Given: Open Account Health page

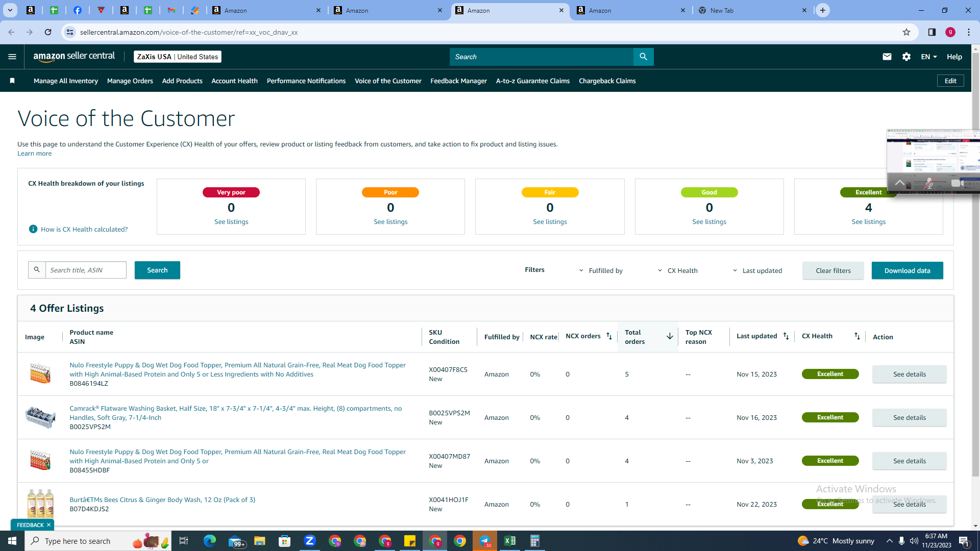Looking at the screenshot, I should coord(234,81).
